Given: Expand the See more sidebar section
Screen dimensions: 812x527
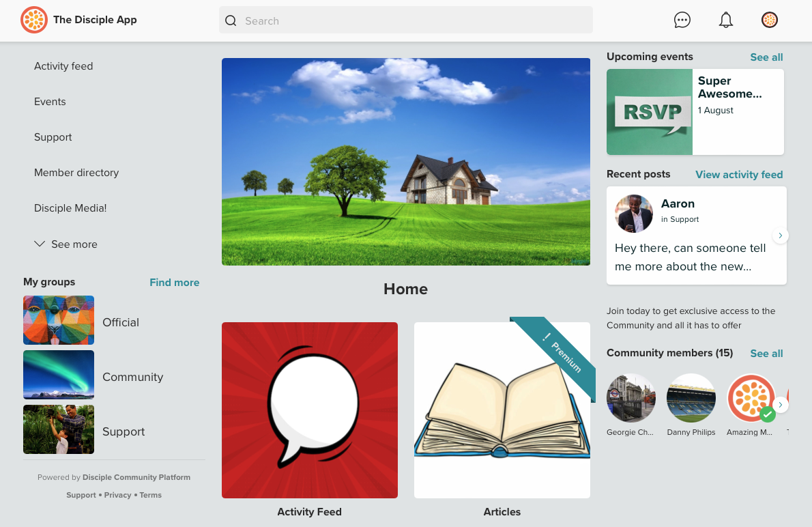Looking at the screenshot, I should (x=66, y=244).
